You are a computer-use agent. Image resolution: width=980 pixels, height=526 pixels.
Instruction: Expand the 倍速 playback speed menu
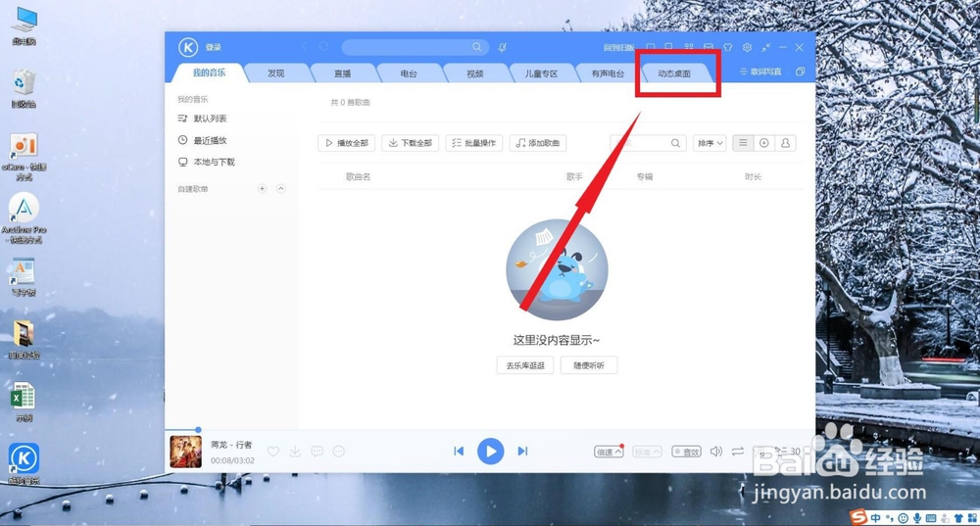609,451
